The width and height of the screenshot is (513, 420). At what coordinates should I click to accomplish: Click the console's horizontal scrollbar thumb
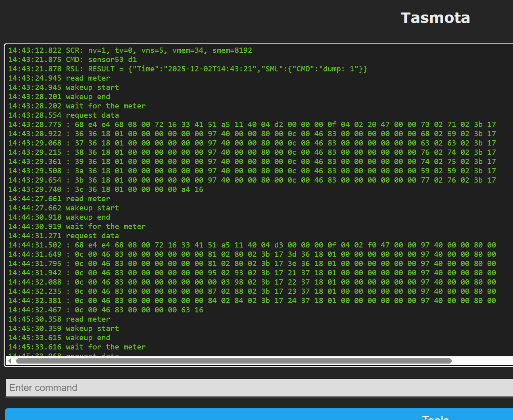pos(234,361)
